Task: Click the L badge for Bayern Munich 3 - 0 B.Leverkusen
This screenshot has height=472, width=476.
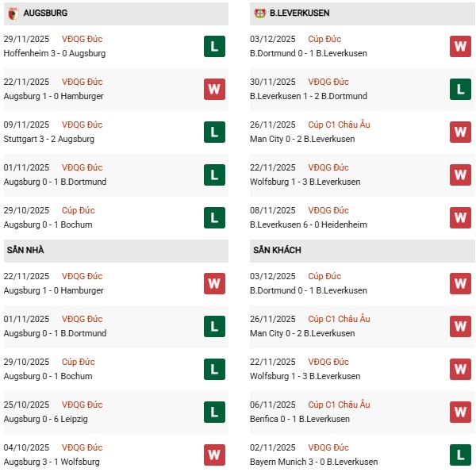Action: coord(460,455)
